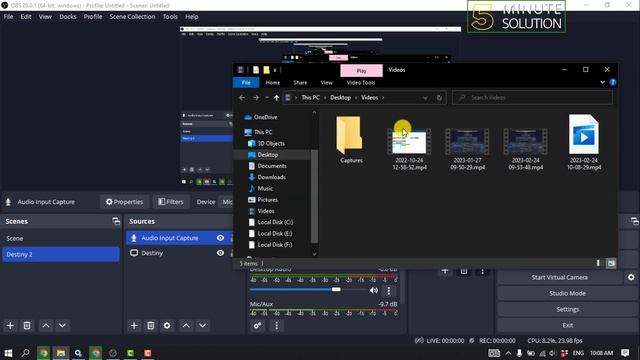The width and height of the screenshot is (640, 360).
Task: Open OBS Edit menu
Action: tap(26, 17)
